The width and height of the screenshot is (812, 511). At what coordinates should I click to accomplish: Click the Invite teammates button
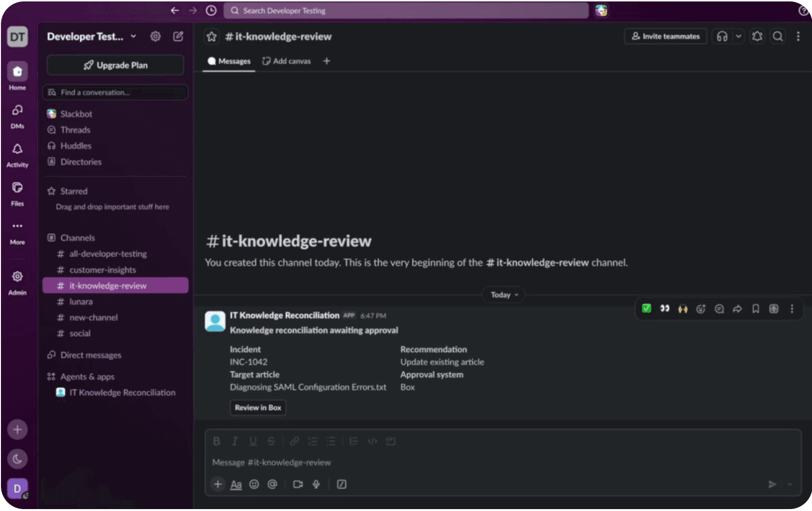(x=666, y=36)
